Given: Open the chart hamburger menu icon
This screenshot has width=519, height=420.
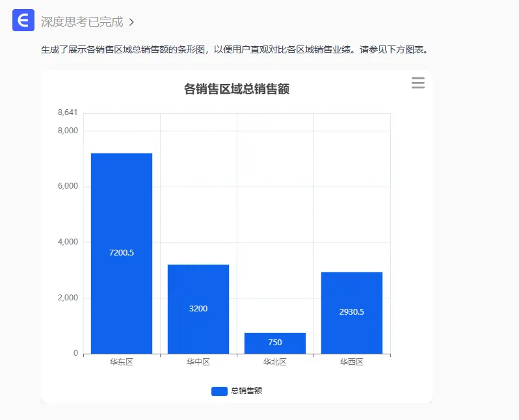Looking at the screenshot, I should click(x=418, y=83).
